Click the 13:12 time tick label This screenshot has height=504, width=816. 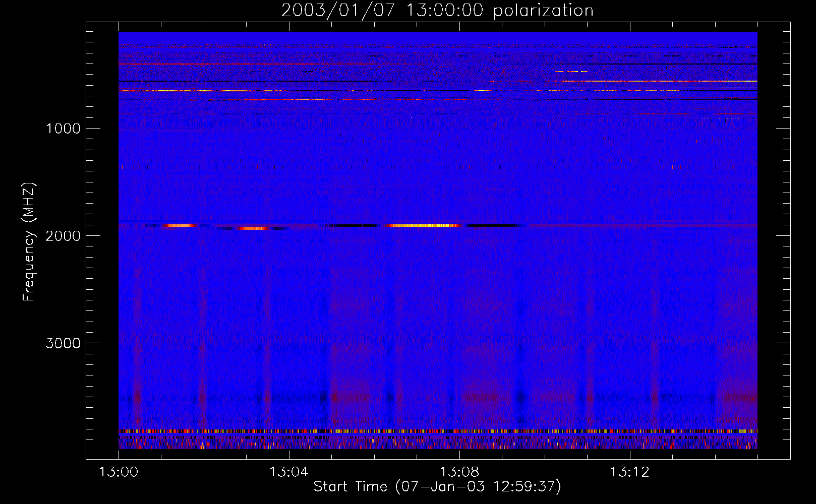pyautogui.click(x=629, y=472)
